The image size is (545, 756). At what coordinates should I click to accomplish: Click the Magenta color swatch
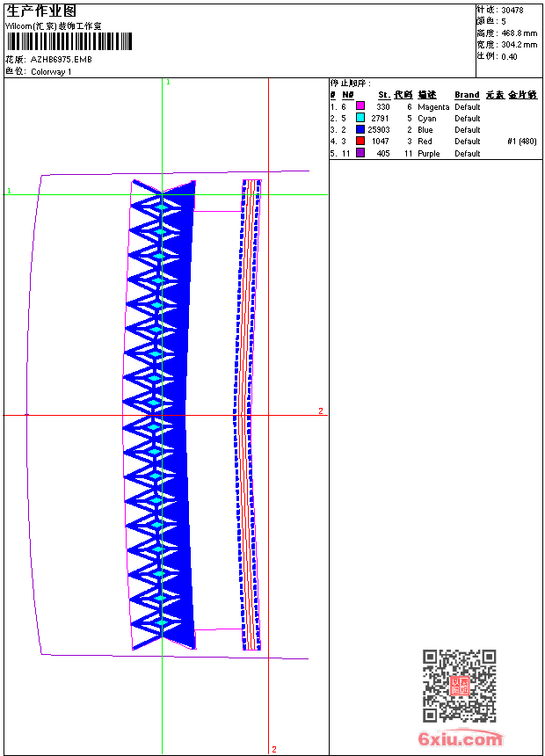tap(360, 106)
